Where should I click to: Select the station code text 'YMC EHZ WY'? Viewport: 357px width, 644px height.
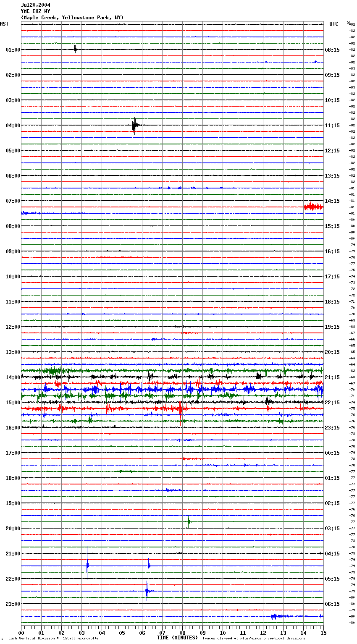coord(36,11)
